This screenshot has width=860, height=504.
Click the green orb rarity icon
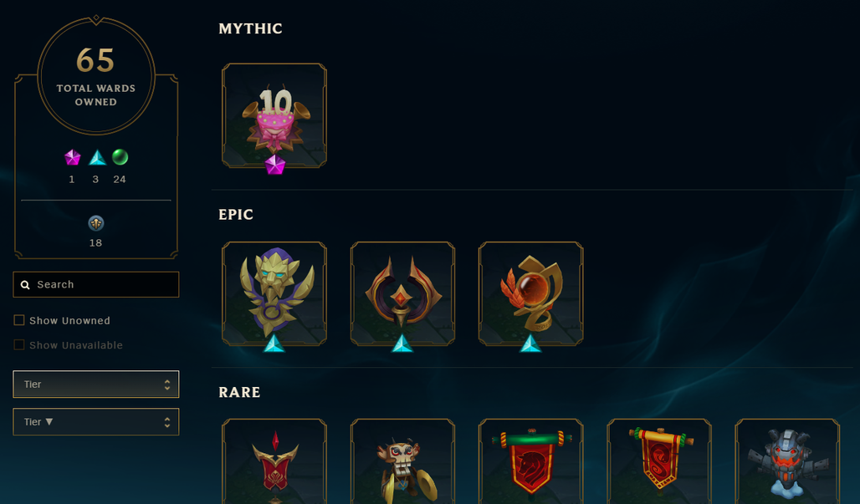120,157
